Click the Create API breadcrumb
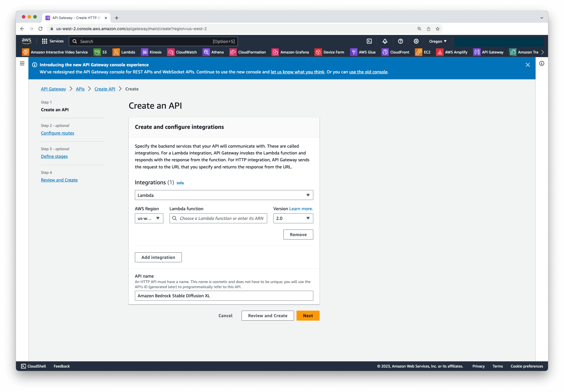564x392 pixels. [105, 89]
